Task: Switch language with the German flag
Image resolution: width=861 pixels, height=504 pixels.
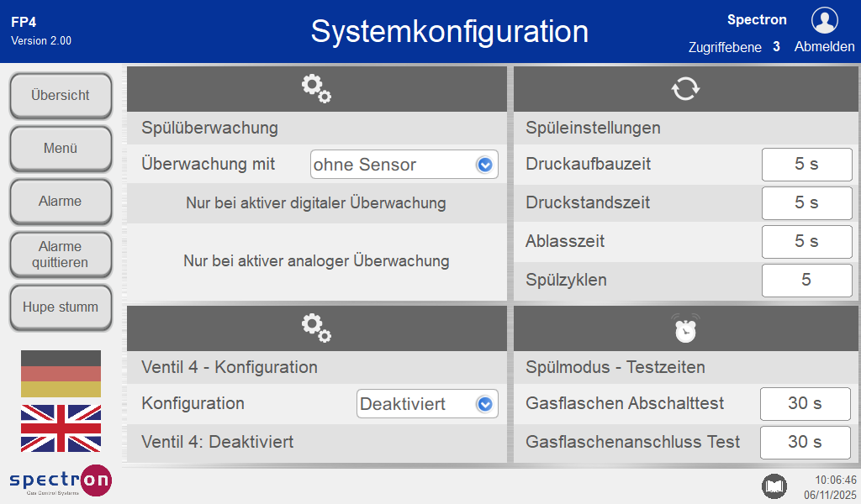Action: click(61, 374)
